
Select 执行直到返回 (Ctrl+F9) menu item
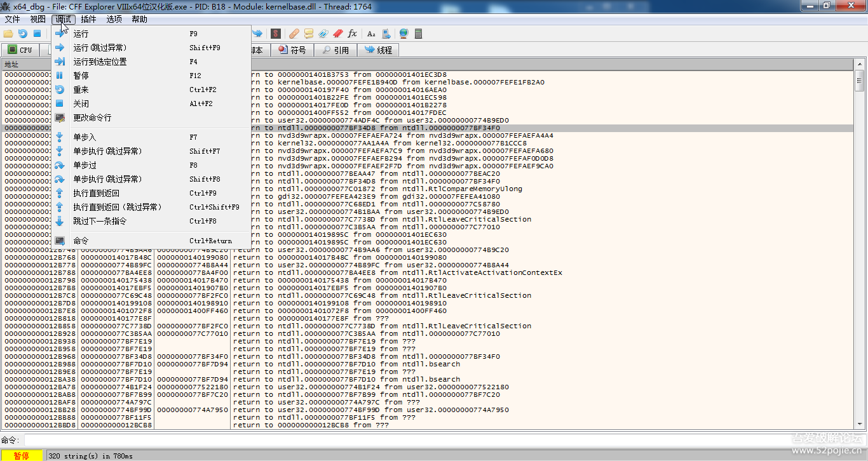click(x=96, y=193)
